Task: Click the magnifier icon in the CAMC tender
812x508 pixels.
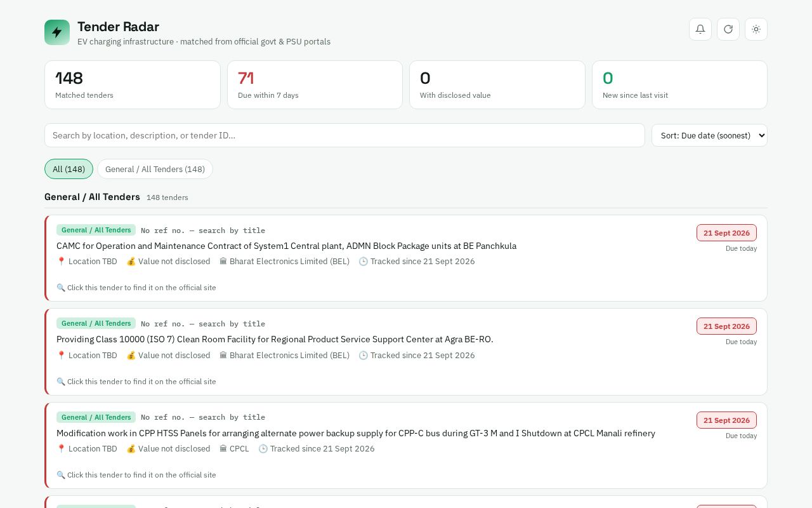Action: tap(61, 288)
